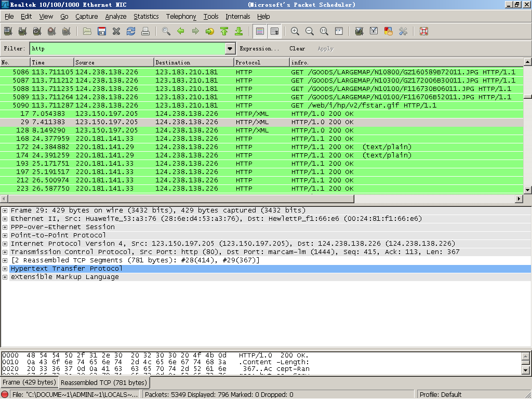Reload the capture file icon
Screen dimensions: 532x399
tap(131, 31)
